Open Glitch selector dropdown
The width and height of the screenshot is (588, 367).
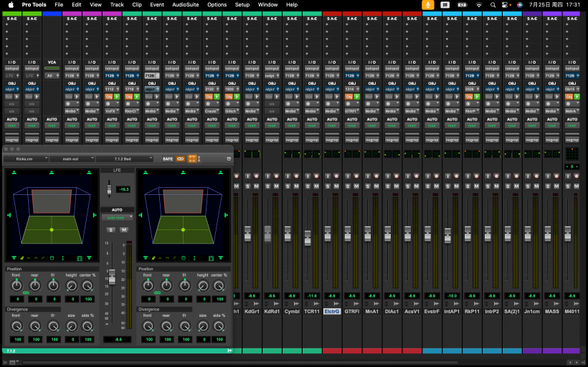click(x=232, y=111)
